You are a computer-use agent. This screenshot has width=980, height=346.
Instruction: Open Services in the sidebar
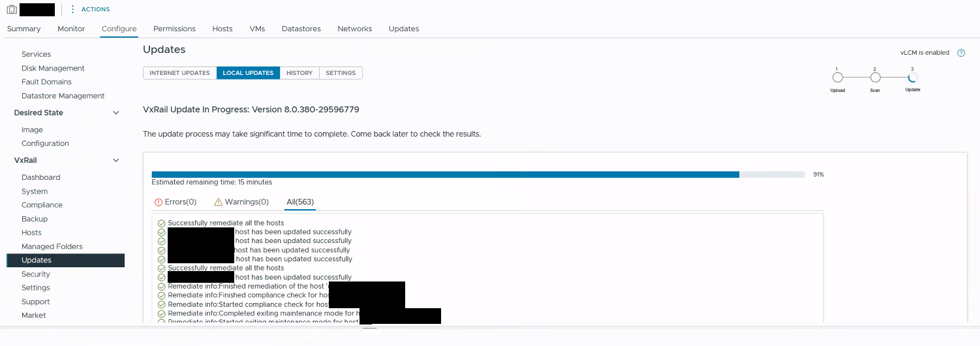[36, 54]
